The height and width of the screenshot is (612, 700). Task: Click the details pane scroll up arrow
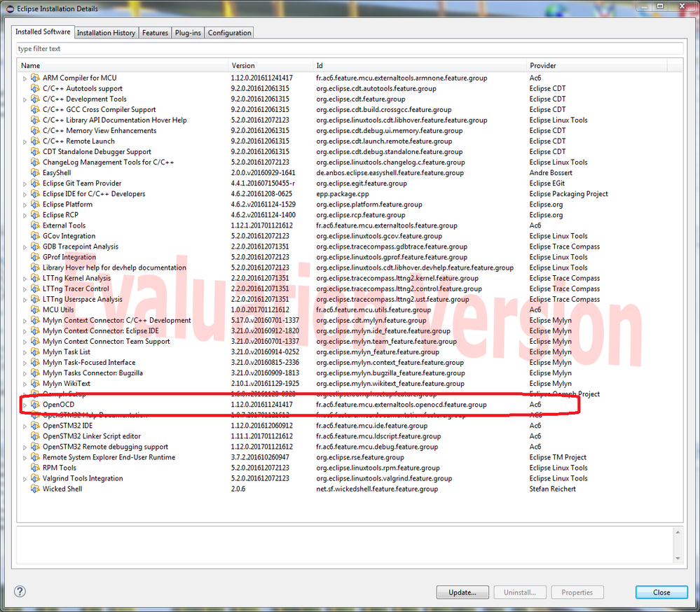[x=678, y=532]
